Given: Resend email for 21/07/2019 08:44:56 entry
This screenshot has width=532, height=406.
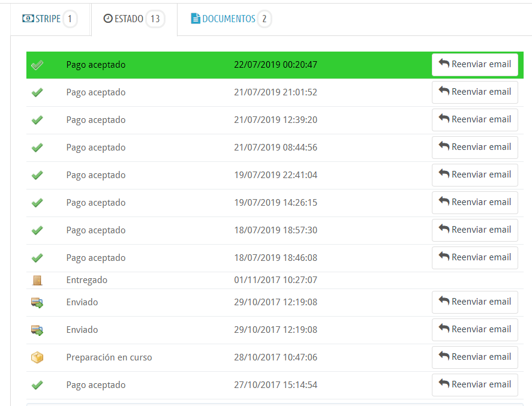Looking at the screenshot, I should pos(474,147).
